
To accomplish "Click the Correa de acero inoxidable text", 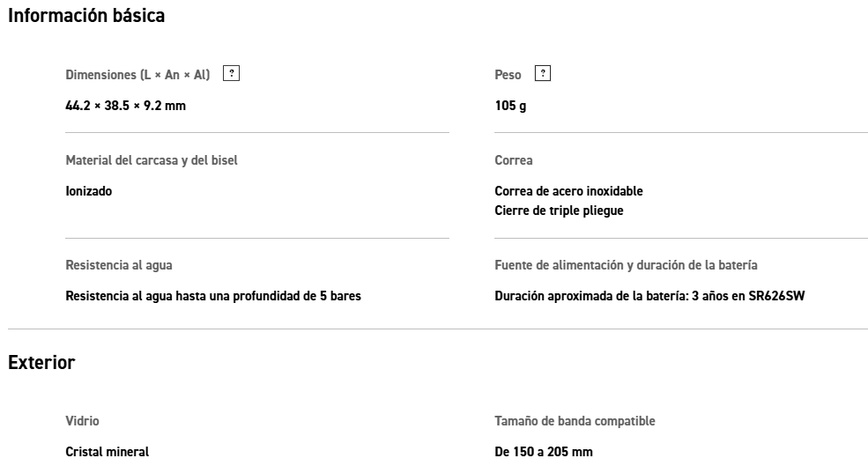I will pyautogui.click(x=569, y=191).
